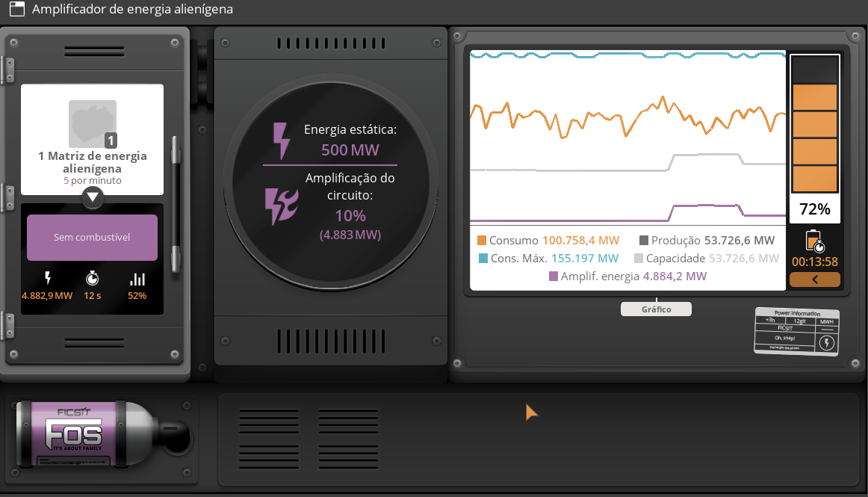Screen dimensions: 868x497
Task: Click the downward triangle under the matrix card
Action: pos(93,197)
